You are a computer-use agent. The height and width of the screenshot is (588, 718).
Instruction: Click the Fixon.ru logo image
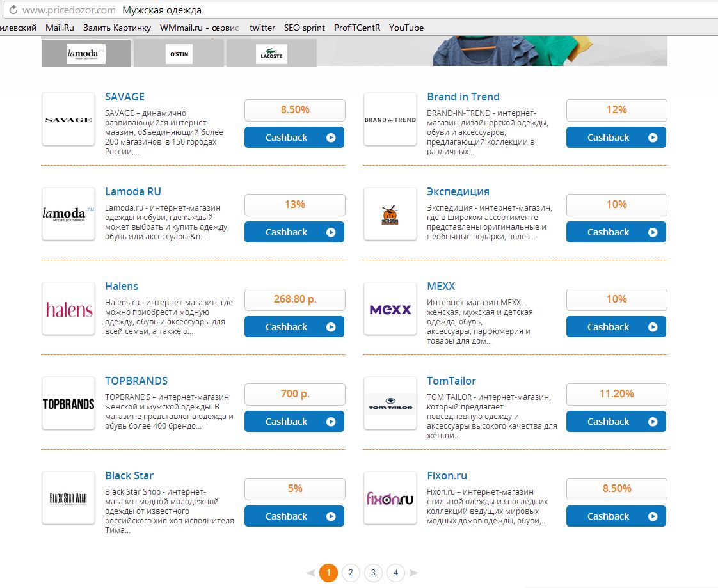click(390, 498)
